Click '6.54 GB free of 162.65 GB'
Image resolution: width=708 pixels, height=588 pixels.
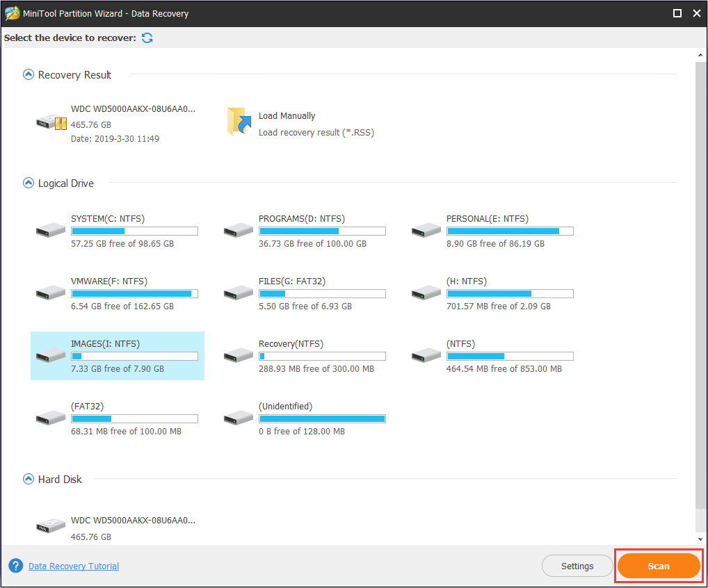pos(122,307)
